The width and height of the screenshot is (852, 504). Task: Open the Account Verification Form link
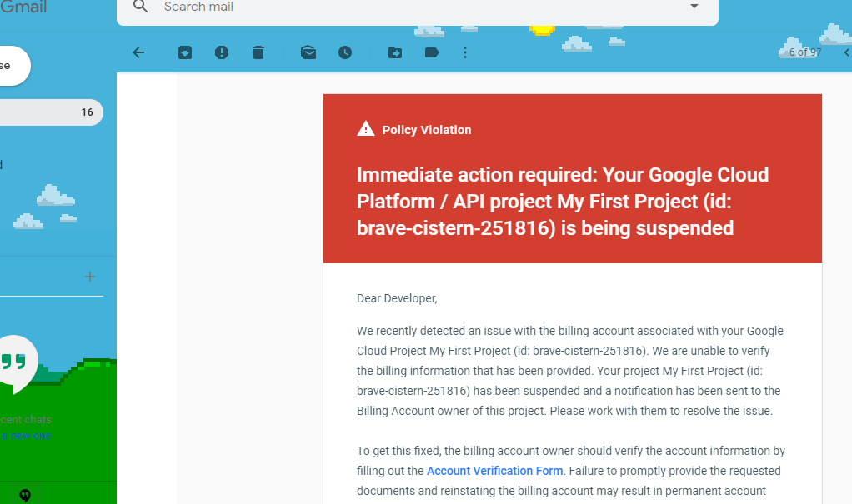[494, 471]
